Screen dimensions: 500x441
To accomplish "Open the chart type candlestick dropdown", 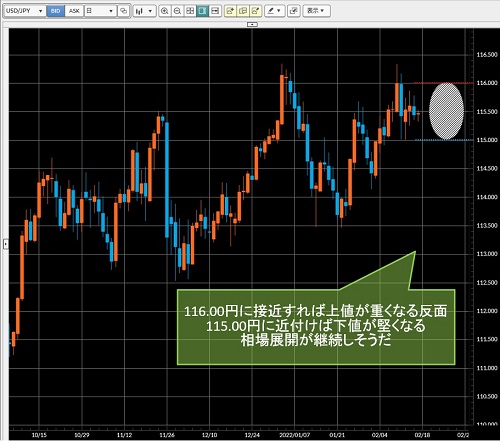I will pos(144,11).
